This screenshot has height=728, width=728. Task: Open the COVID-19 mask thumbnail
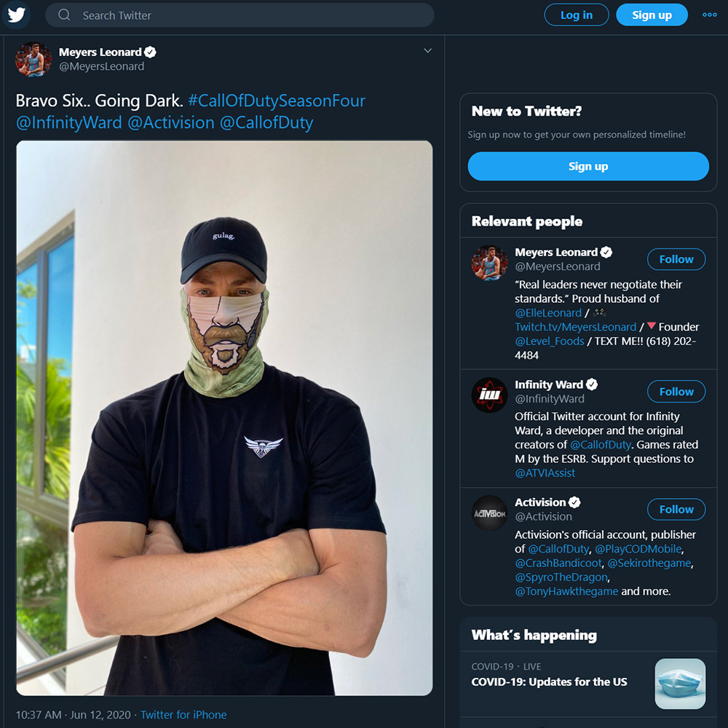(680, 684)
